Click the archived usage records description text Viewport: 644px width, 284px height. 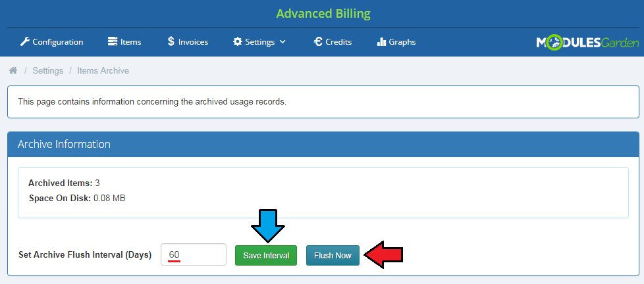[x=152, y=102]
